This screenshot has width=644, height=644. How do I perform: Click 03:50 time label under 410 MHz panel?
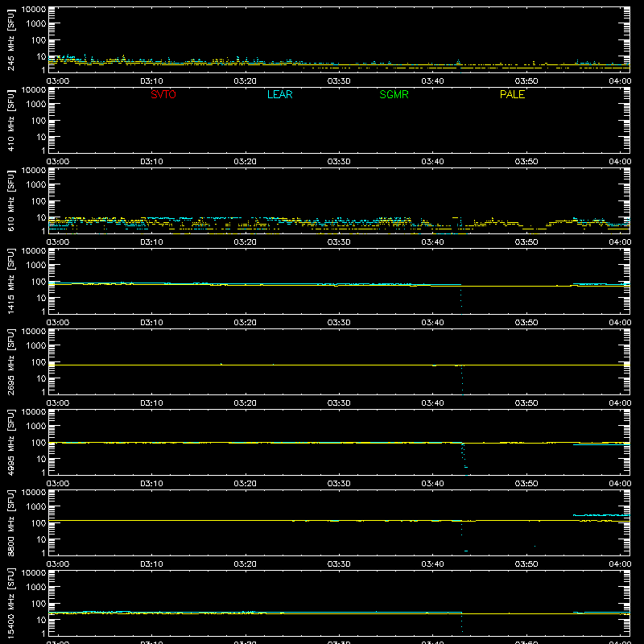click(526, 162)
